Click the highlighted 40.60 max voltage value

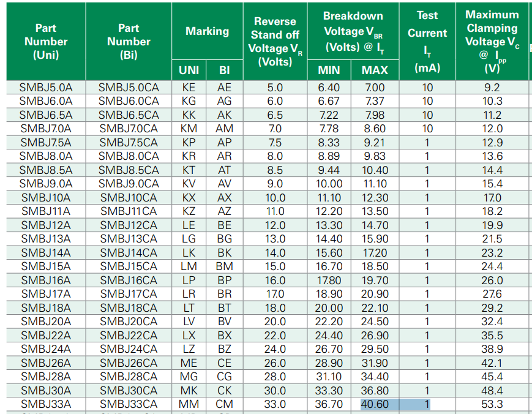tap(375, 404)
